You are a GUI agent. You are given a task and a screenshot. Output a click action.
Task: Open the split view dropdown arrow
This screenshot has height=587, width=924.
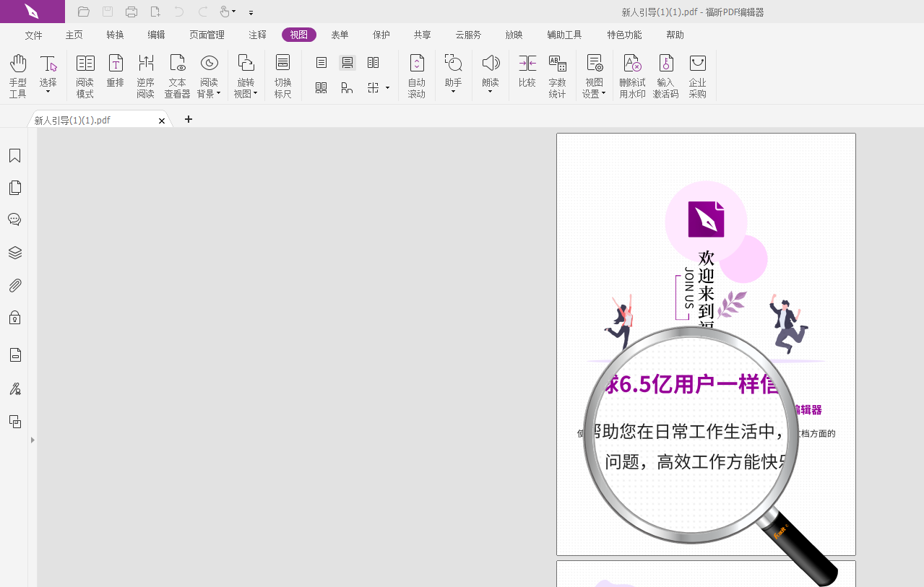[x=387, y=87]
